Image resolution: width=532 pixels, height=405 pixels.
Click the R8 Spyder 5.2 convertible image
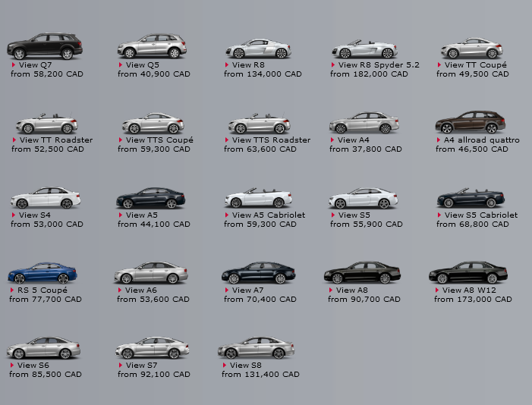click(x=365, y=49)
